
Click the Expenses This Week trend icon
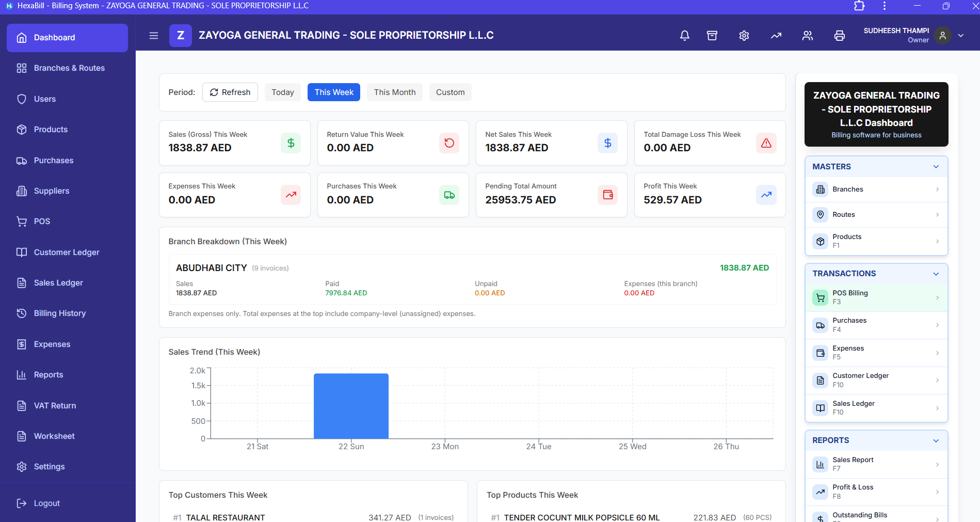[291, 195]
